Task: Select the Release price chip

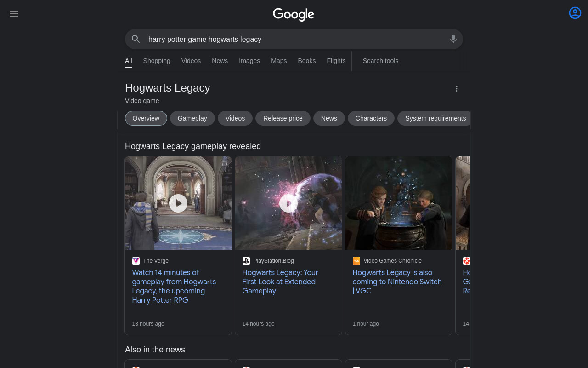Action: 283,118
